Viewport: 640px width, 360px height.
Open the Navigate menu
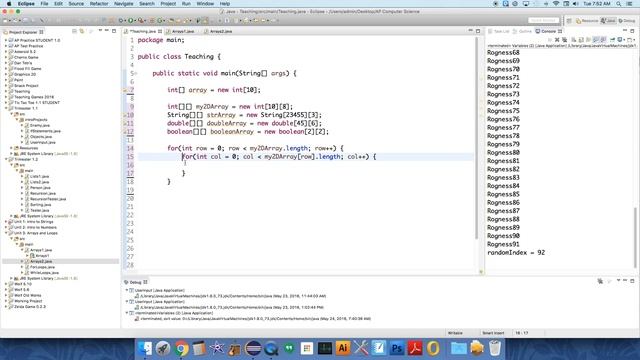coord(123,4)
